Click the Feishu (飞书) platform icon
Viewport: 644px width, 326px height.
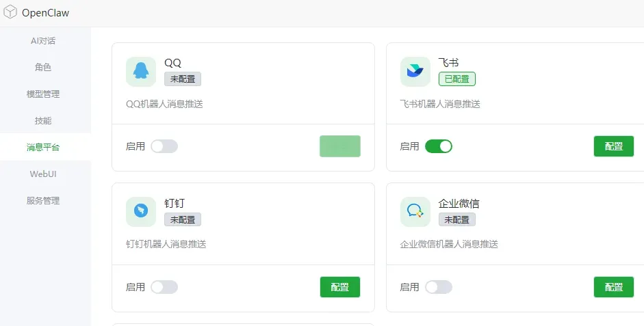click(x=415, y=72)
